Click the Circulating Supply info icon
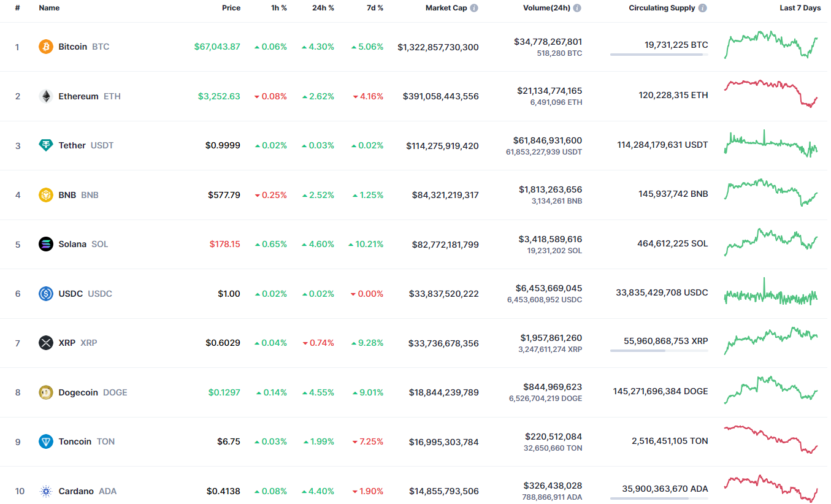The height and width of the screenshot is (504, 831). pos(702,8)
